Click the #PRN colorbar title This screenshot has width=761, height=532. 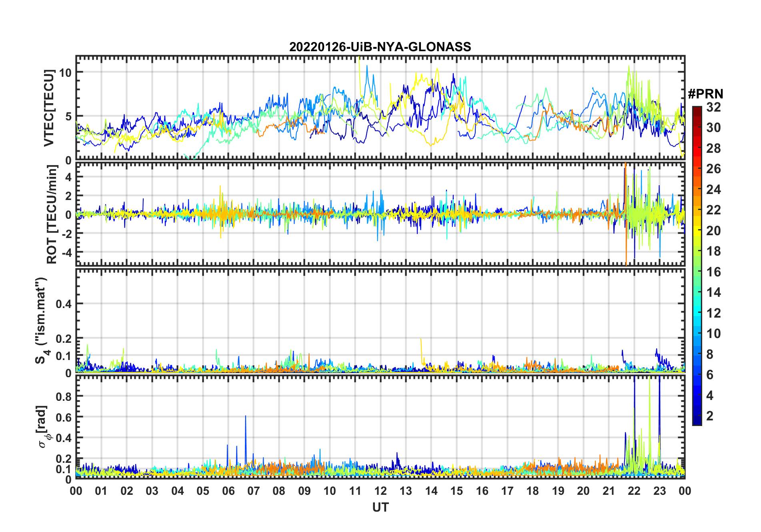click(x=705, y=94)
